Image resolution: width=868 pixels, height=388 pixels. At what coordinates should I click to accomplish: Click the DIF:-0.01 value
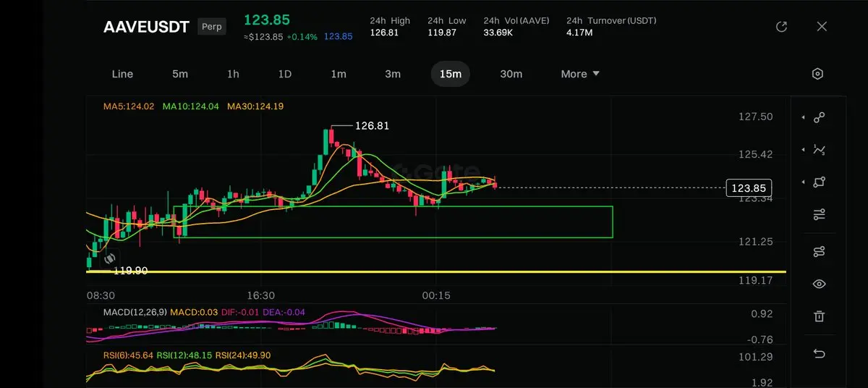click(239, 312)
